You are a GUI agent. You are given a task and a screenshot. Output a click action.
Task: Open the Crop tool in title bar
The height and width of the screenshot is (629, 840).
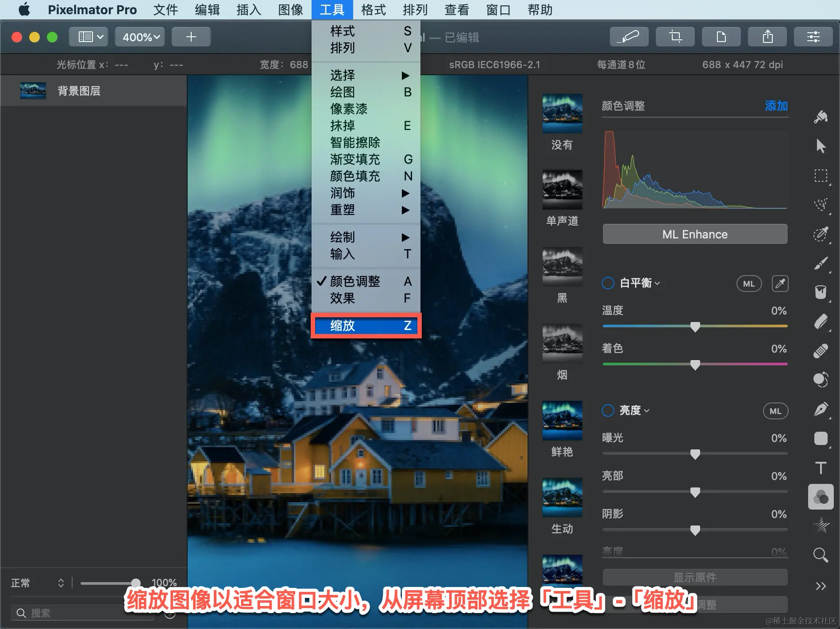point(675,37)
